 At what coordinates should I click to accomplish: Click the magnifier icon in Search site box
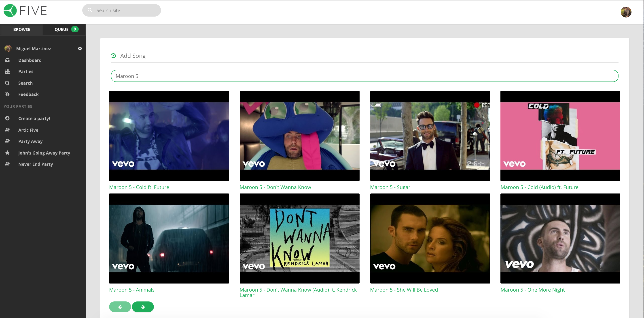point(90,10)
